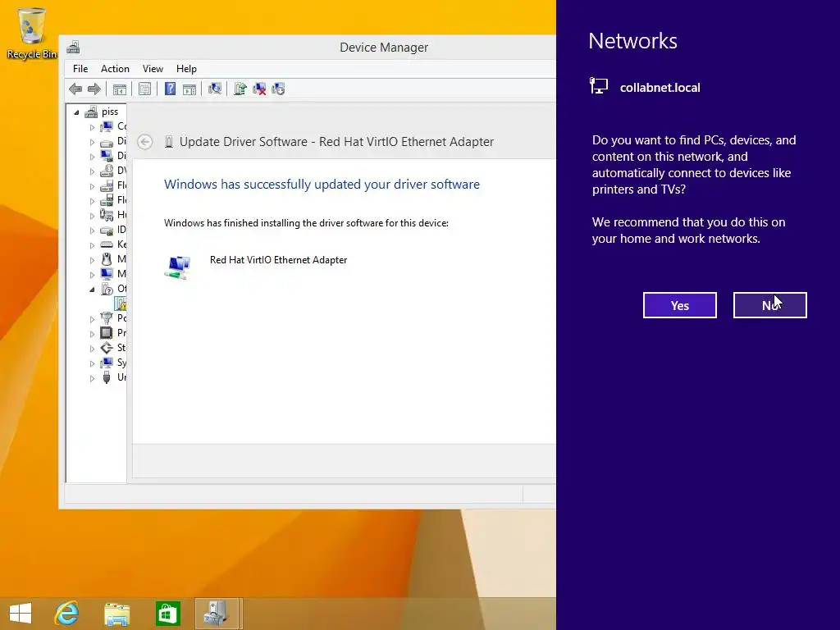This screenshot has height=630, width=840.
Task: Select the Keyboards category keyboard icon
Action: coord(107,244)
